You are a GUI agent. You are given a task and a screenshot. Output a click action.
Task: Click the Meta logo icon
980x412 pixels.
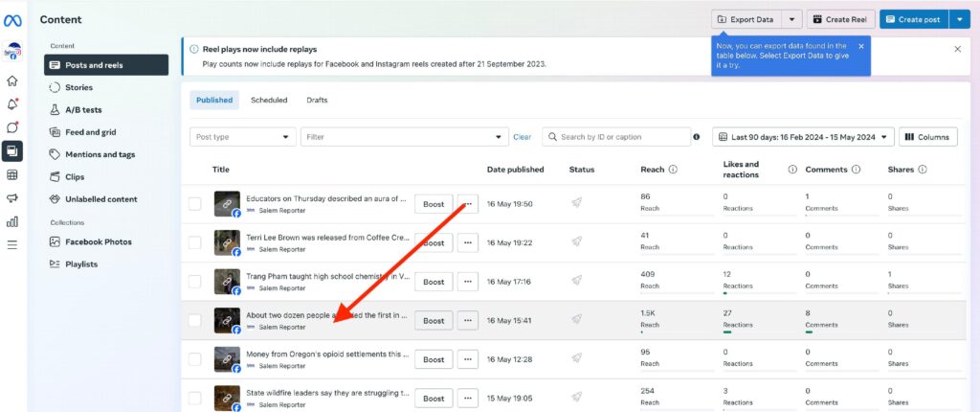12,20
